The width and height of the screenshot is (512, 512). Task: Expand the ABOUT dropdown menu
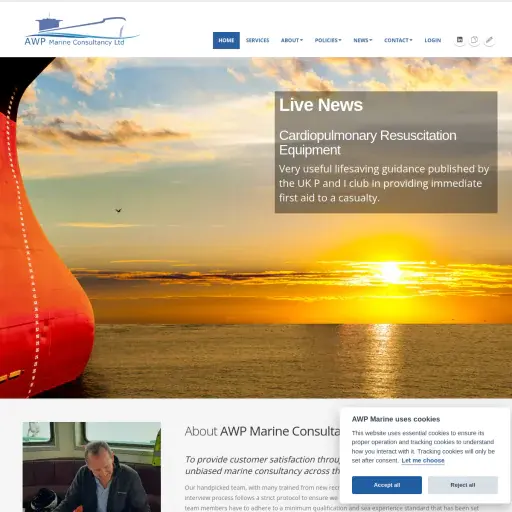tap(292, 40)
